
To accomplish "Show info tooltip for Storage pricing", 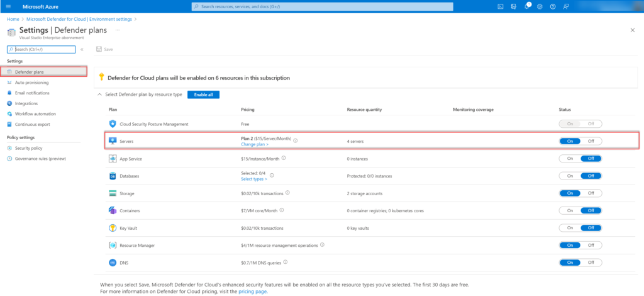I will click(287, 193).
